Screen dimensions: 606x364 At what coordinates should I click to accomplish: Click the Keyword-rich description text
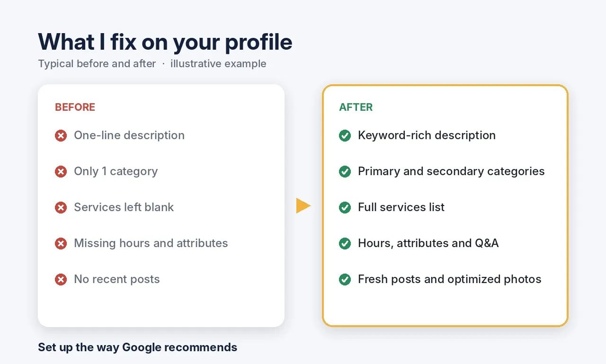427,135
